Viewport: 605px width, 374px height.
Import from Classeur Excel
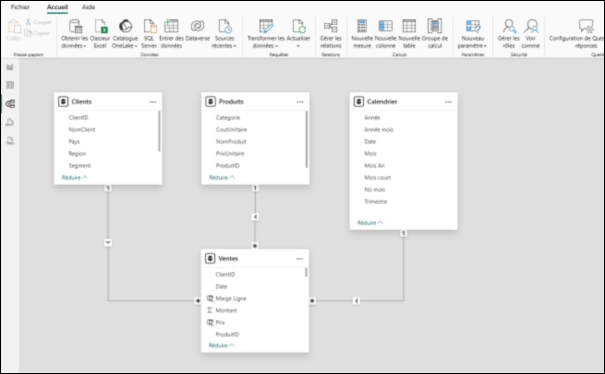(100, 34)
